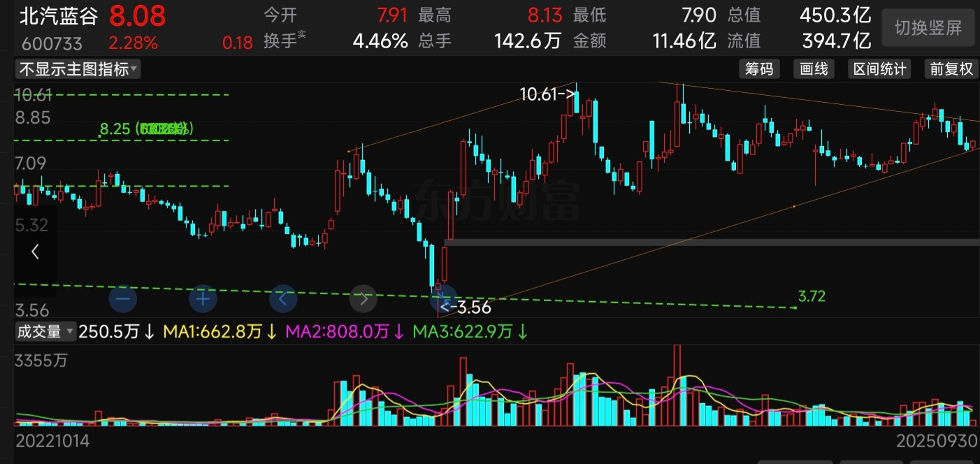Tap turnover amount 11.46亿
The height and width of the screenshot is (464, 980).
pos(684,41)
